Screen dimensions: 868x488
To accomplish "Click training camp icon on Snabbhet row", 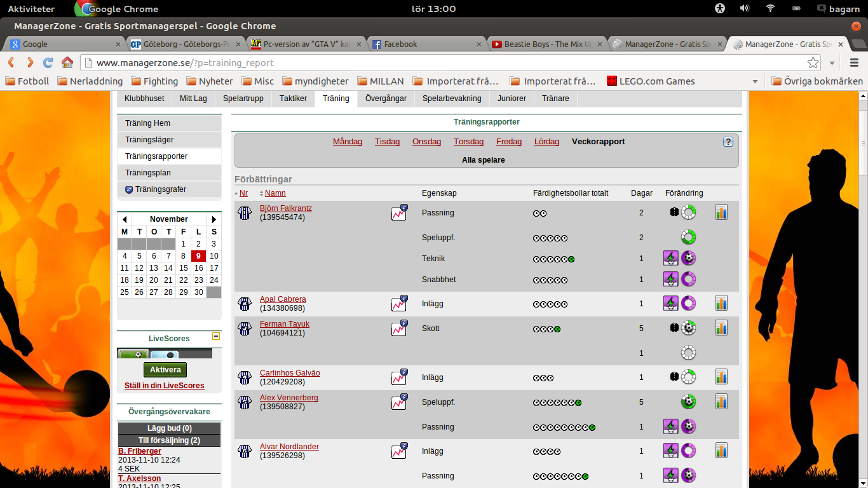I will click(x=671, y=279).
